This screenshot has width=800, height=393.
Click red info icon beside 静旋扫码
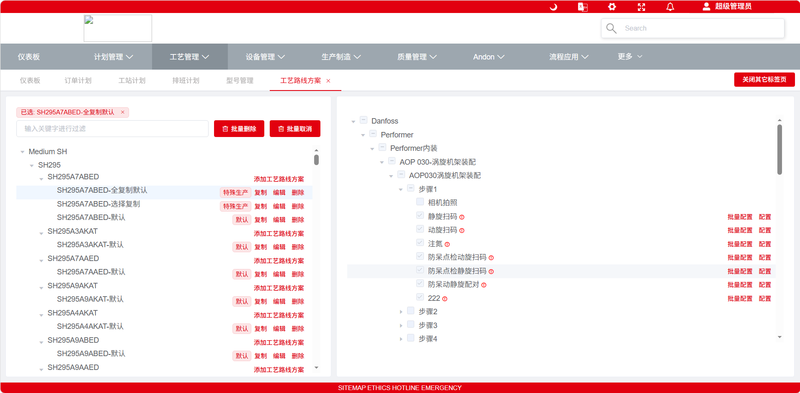[462, 217]
